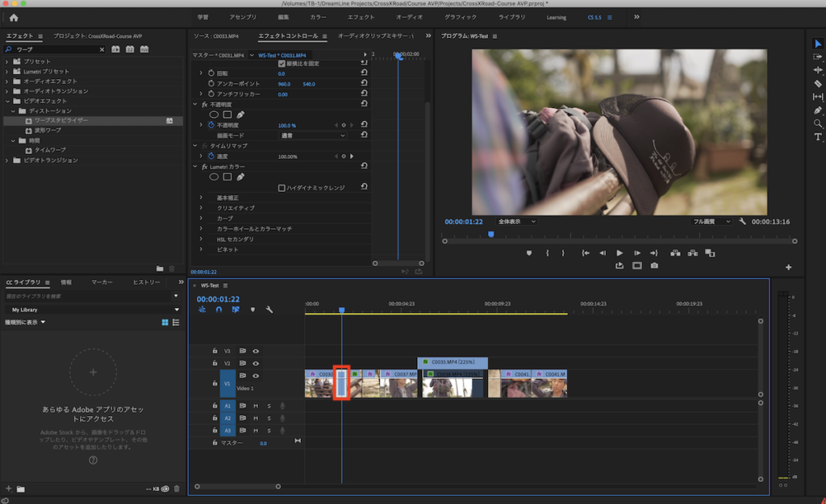826x504 pixels.
Task: Open the 描画モード blend mode dropdown
Action: [313, 135]
